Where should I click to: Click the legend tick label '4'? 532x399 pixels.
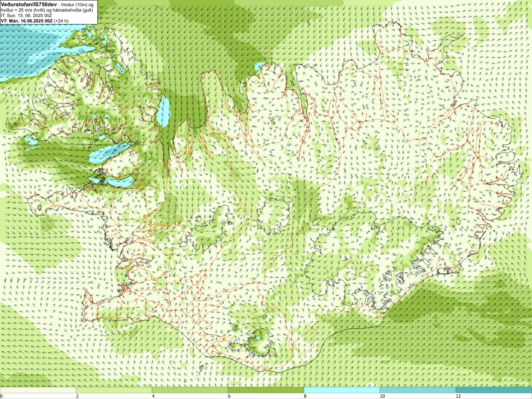(153, 397)
